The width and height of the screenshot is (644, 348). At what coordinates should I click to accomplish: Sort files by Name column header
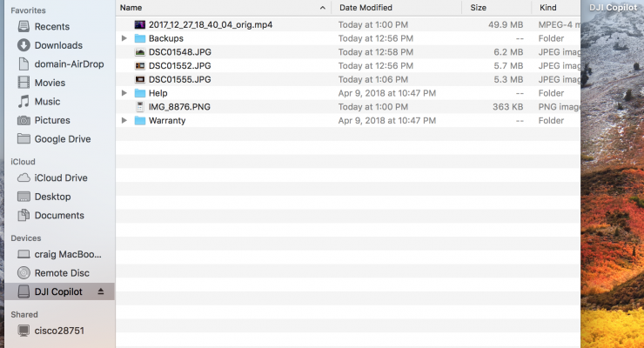tap(224, 7)
